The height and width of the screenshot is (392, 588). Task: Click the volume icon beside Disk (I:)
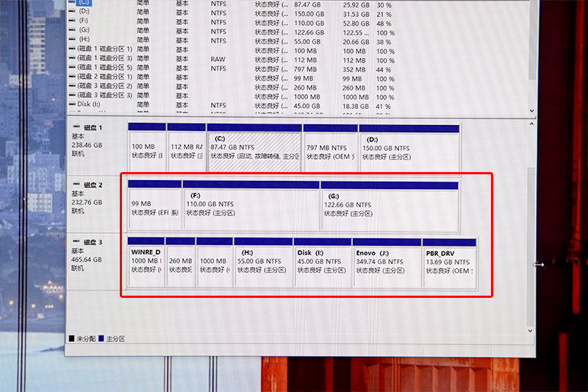click(x=72, y=104)
